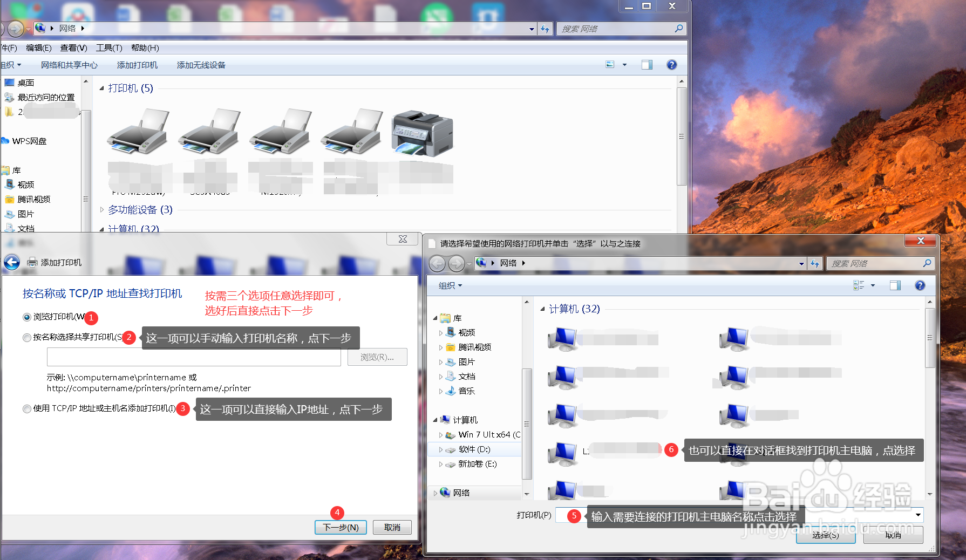Click the back arrow in the Add Printer wizard
966x560 pixels.
11,262
